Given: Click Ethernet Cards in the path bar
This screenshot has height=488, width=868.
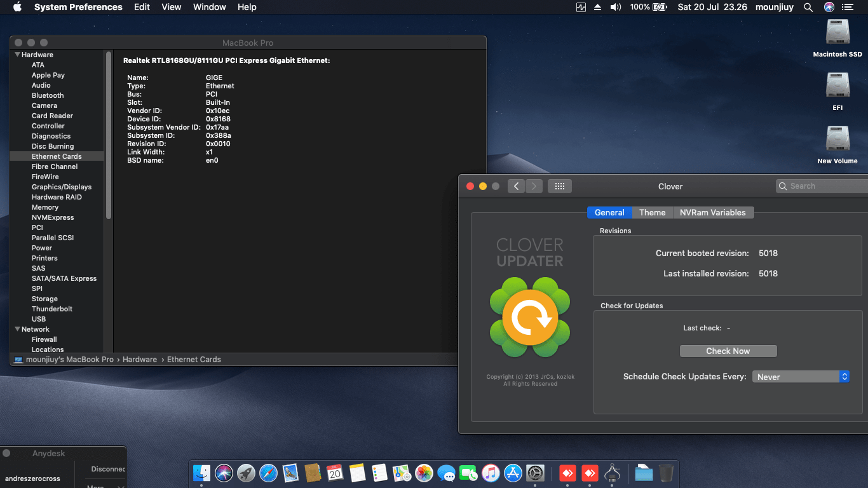Looking at the screenshot, I should pos(194,360).
